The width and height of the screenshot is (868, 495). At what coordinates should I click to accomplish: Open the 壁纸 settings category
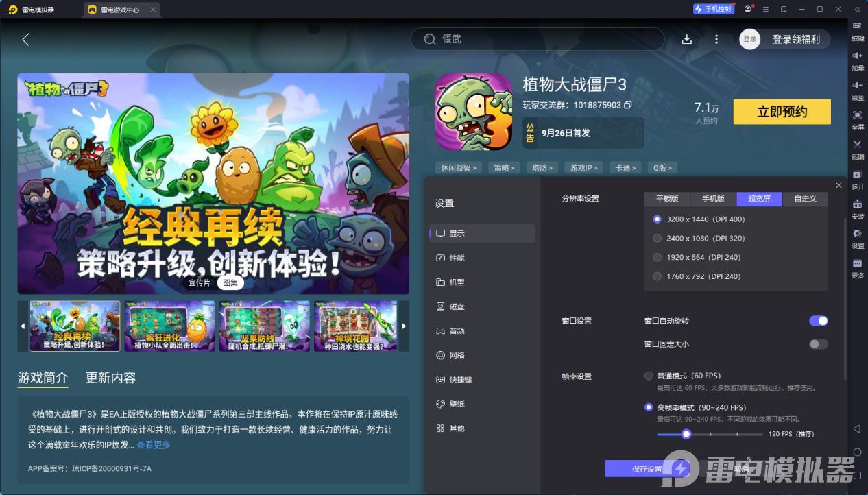(483, 404)
